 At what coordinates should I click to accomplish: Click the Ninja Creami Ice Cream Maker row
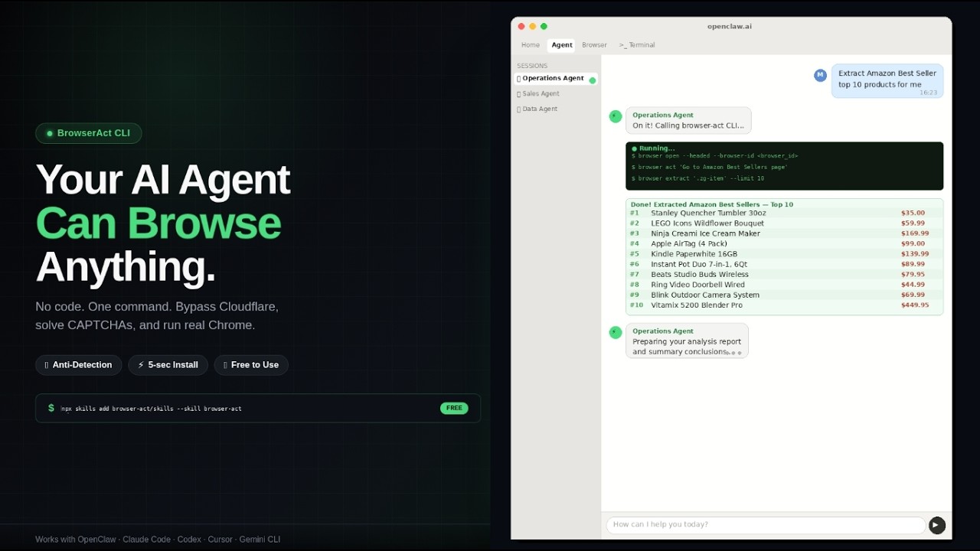point(784,233)
